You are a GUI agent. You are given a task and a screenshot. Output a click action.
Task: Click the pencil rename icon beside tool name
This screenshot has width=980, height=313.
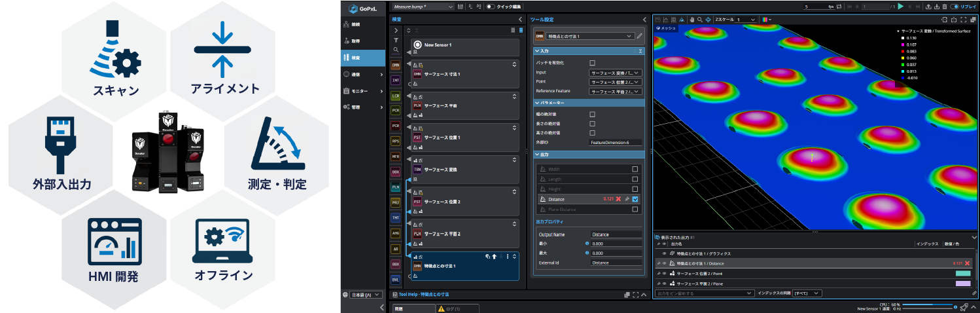[x=640, y=36]
